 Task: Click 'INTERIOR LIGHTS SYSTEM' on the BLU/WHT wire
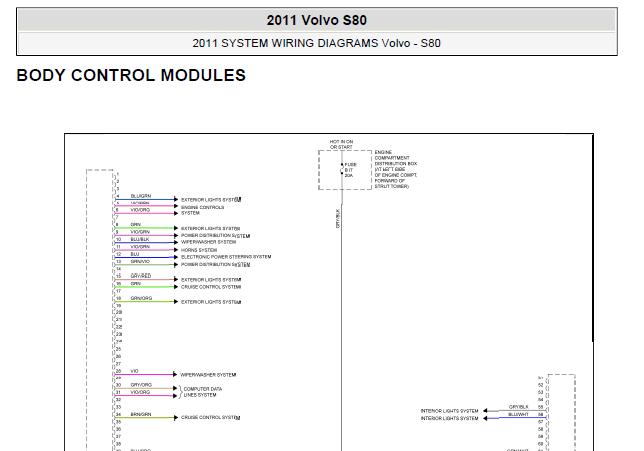pyautogui.click(x=449, y=418)
